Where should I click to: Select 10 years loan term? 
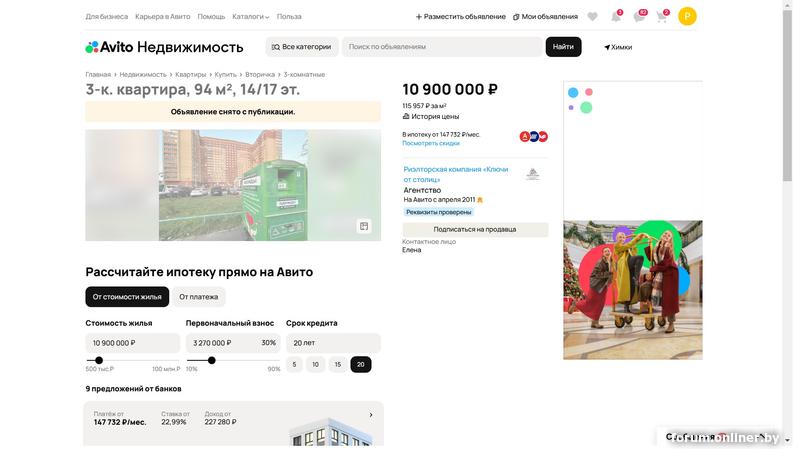[x=315, y=365]
